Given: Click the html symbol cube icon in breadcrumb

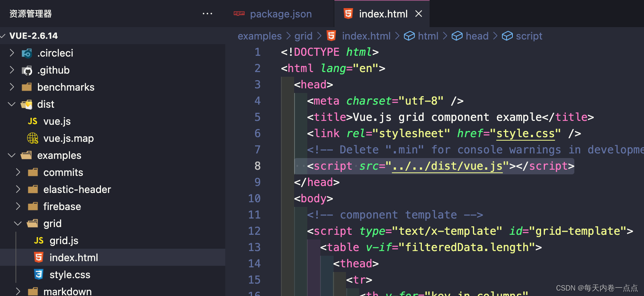Looking at the screenshot, I should 409,36.
